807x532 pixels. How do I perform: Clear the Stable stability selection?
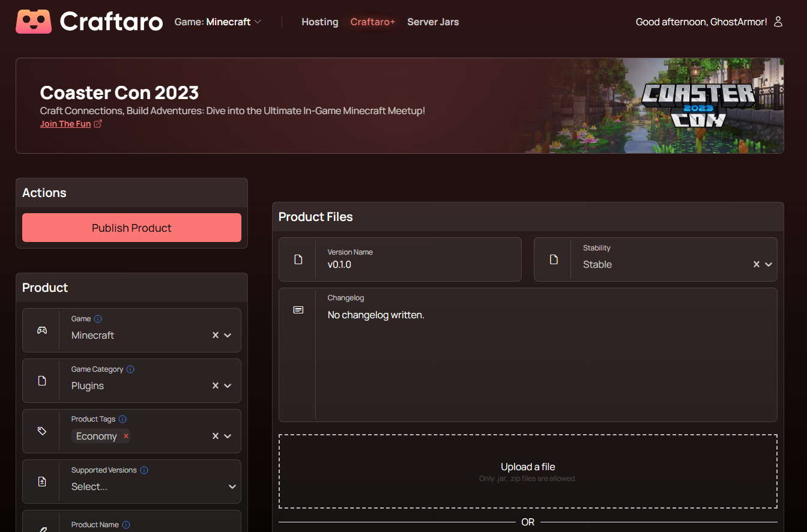coord(757,264)
